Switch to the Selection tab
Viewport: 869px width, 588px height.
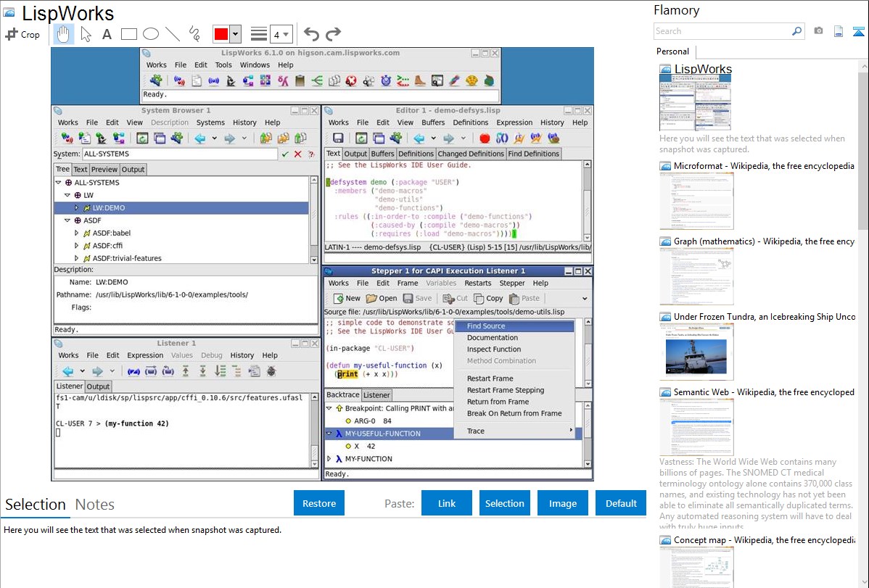[x=36, y=505]
